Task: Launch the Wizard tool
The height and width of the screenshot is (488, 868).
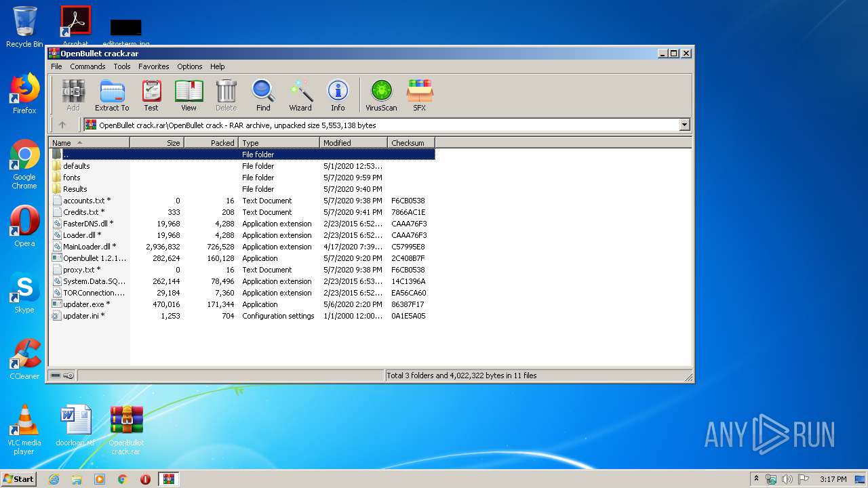Action: click(300, 96)
